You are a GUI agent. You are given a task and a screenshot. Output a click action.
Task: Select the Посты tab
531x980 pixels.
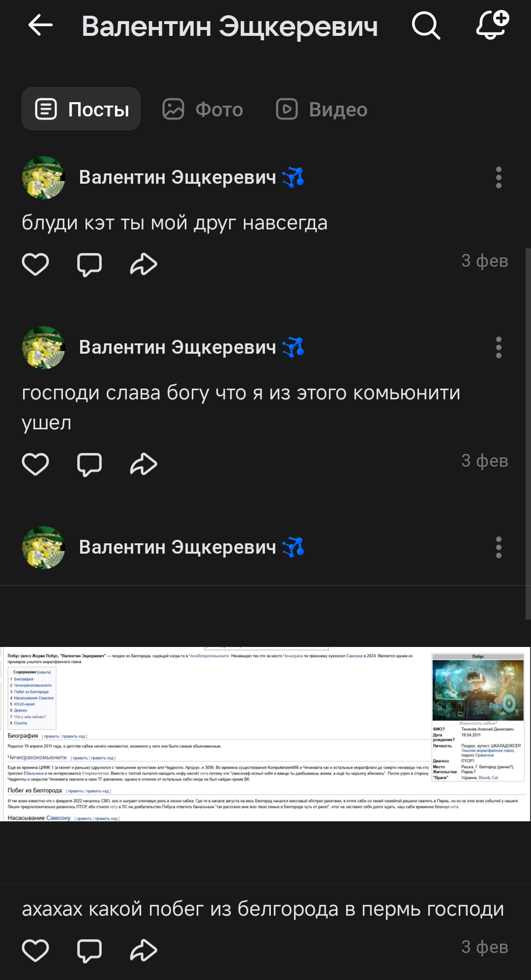click(x=81, y=109)
